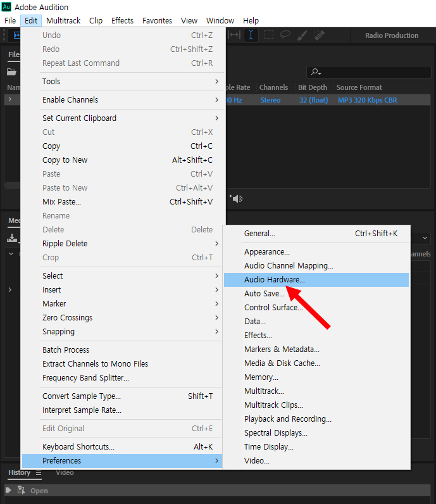
Task: Choose Effects preferences entry
Action: click(x=316, y=335)
